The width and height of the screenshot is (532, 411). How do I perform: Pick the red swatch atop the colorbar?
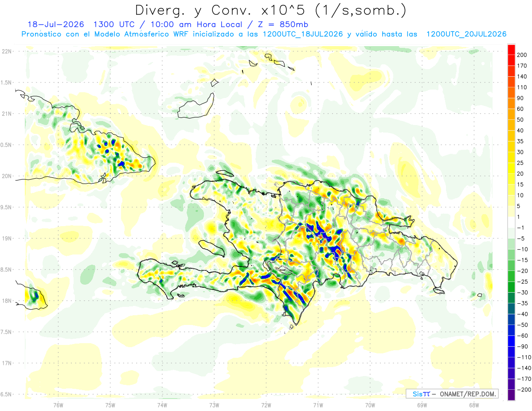[511, 49]
